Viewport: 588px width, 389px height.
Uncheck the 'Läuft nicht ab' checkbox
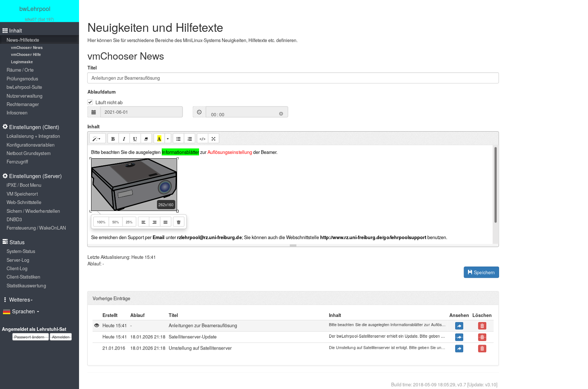[x=90, y=102]
